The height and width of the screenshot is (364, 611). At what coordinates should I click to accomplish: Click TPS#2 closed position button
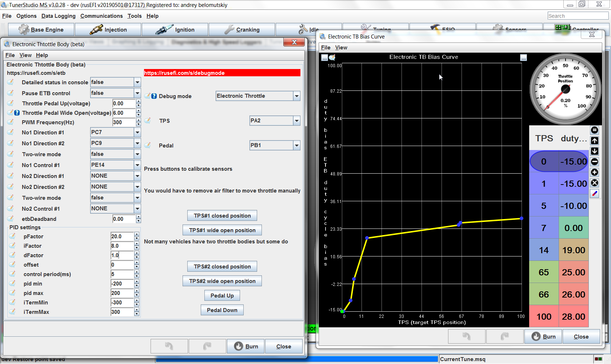[222, 266]
